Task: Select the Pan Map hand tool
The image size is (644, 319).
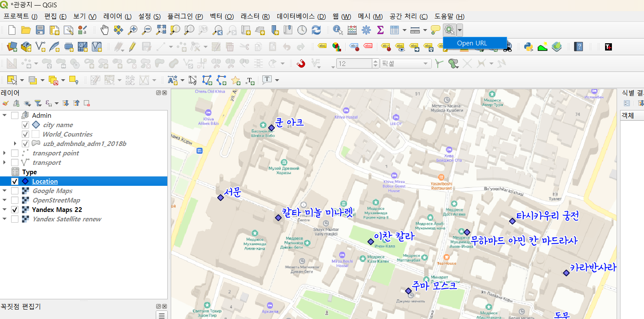Action: [x=104, y=30]
